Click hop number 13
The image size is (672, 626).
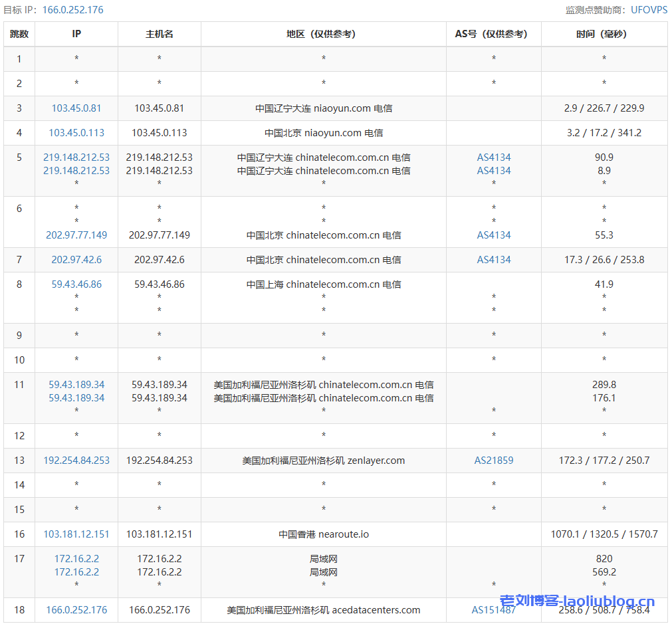(19, 461)
